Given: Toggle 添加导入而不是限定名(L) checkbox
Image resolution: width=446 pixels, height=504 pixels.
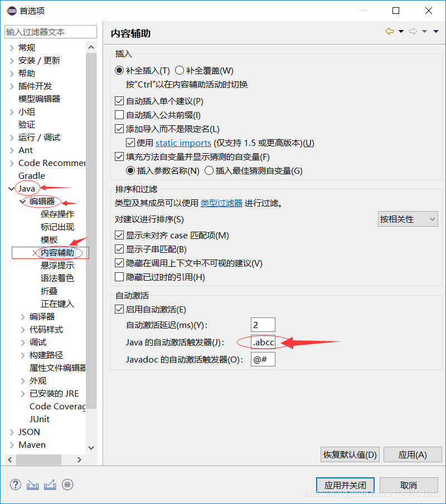Looking at the screenshot, I should coord(119,129).
